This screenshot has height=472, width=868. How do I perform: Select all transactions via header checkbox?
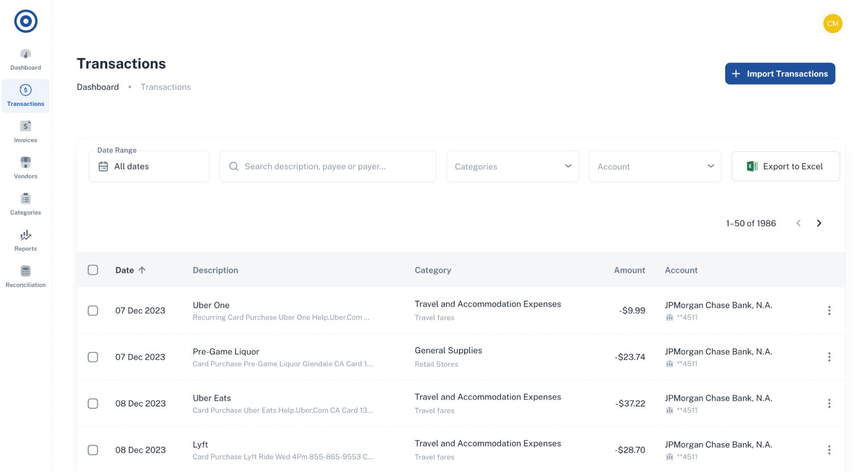pyautogui.click(x=92, y=270)
